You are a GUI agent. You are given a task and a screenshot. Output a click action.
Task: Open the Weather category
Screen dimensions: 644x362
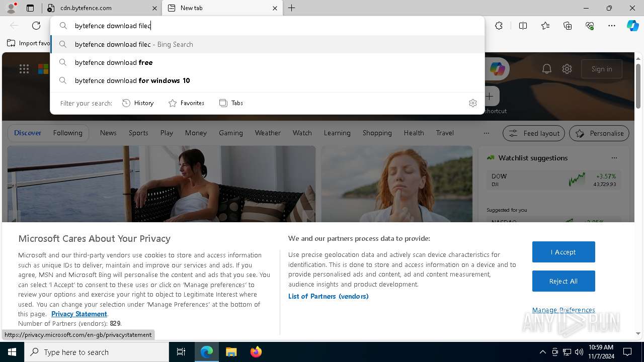point(268,133)
